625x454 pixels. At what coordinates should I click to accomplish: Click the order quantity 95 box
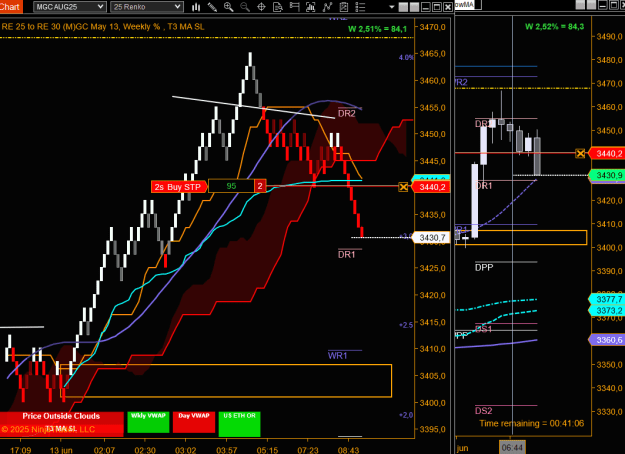click(x=231, y=186)
